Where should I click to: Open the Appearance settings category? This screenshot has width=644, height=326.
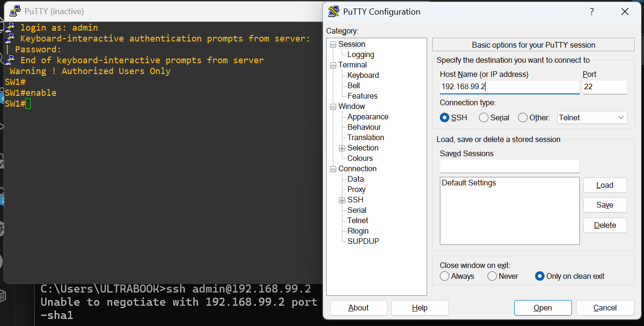click(x=368, y=117)
